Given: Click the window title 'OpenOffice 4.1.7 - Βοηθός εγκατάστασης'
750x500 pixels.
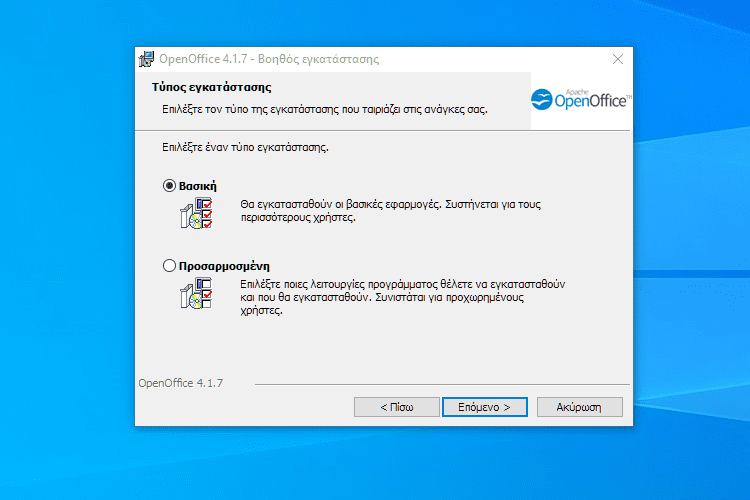Looking at the screenshot, I should (x=269, y=59).
